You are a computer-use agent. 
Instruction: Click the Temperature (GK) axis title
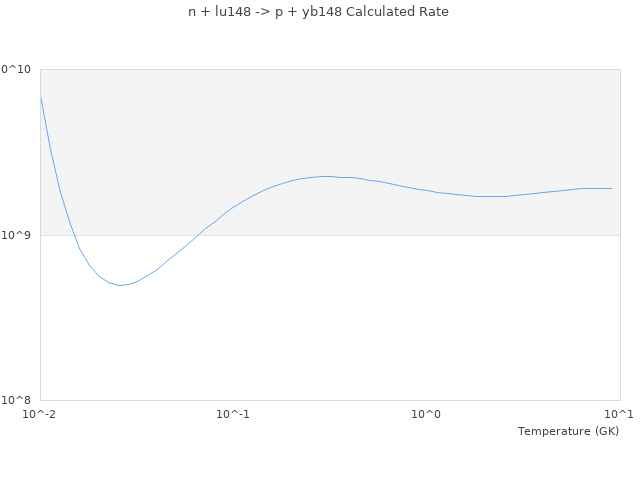pyautogui.click(x=568, y=431)
